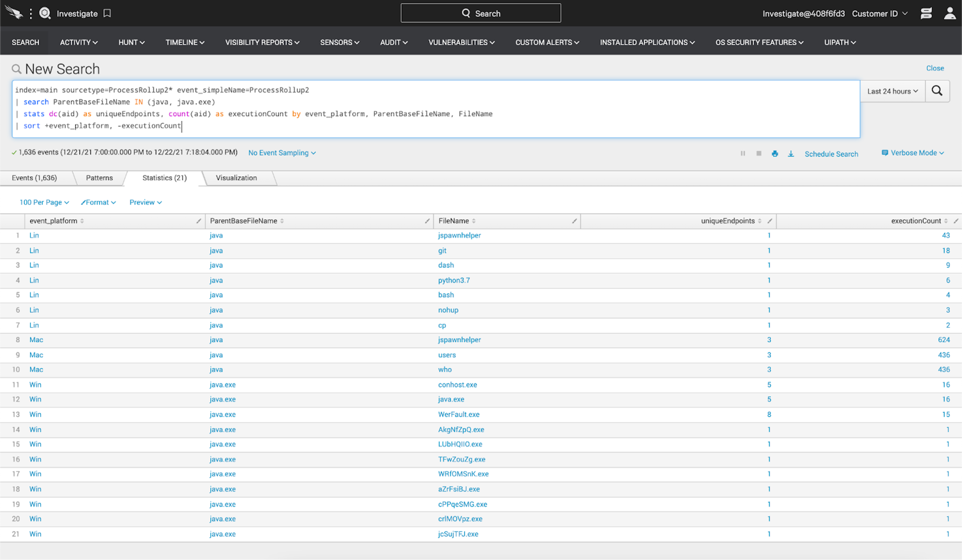Open the SENSORS menu
962x560 pixels.
(340, 42)
